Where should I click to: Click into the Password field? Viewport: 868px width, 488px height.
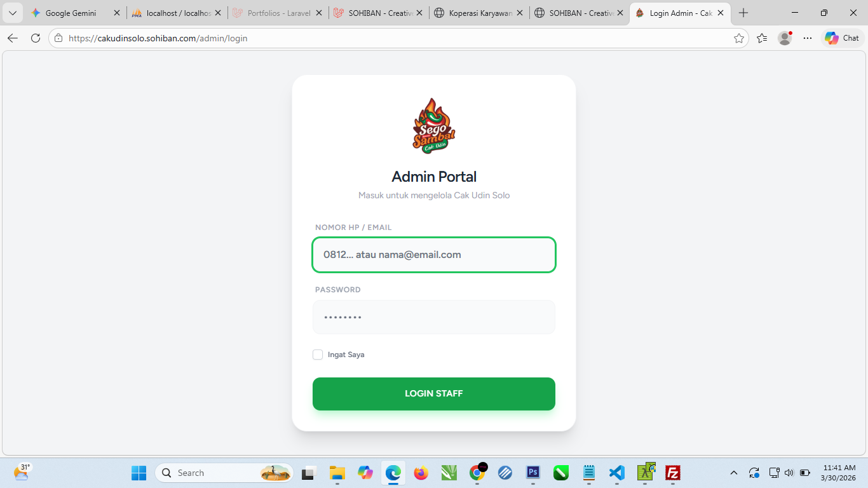(434, 317)
